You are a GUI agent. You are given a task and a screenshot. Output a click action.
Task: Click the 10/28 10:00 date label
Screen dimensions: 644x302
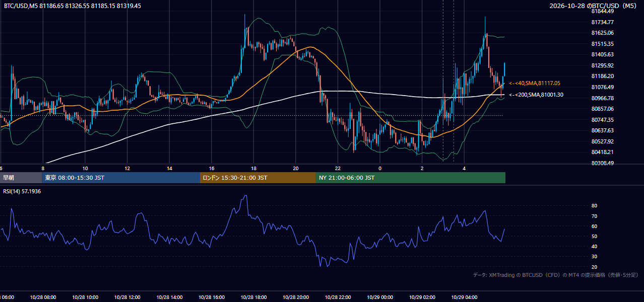click(85, 297)
